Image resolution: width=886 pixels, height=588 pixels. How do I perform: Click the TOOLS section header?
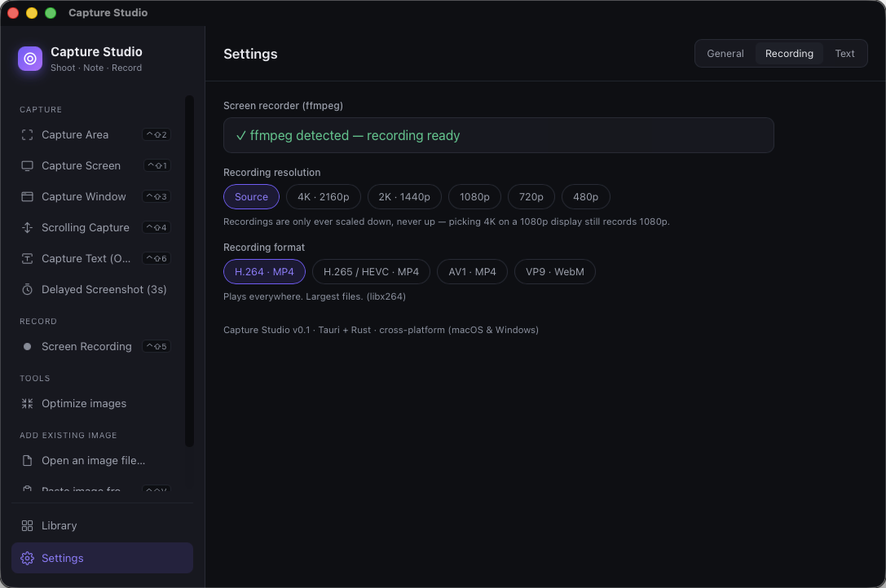pyautogui.click(x=35, y=379)
